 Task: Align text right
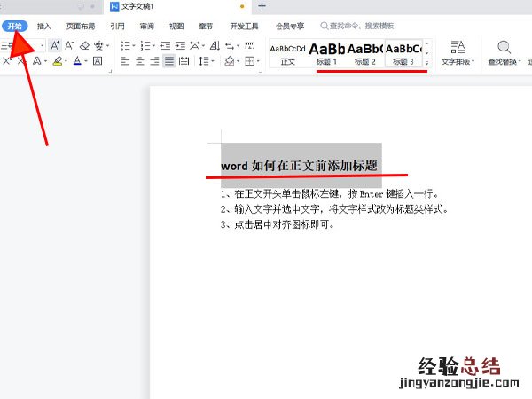[x=154, y=61]
